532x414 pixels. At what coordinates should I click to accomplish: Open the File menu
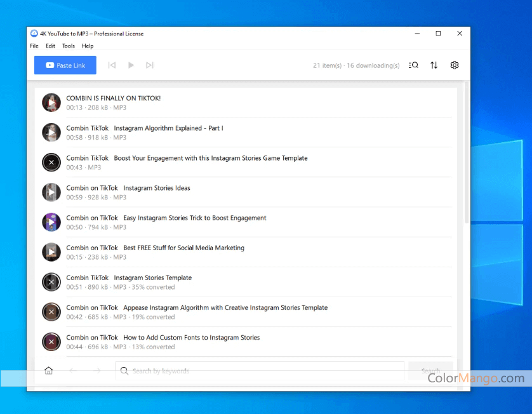click(34, 46)
